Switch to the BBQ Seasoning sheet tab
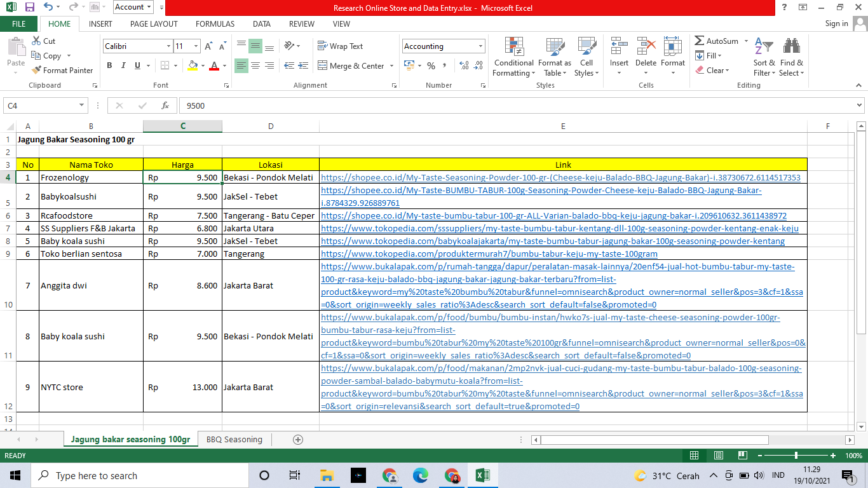Screen dimensions: 868x488 click(x=234, y=440)
